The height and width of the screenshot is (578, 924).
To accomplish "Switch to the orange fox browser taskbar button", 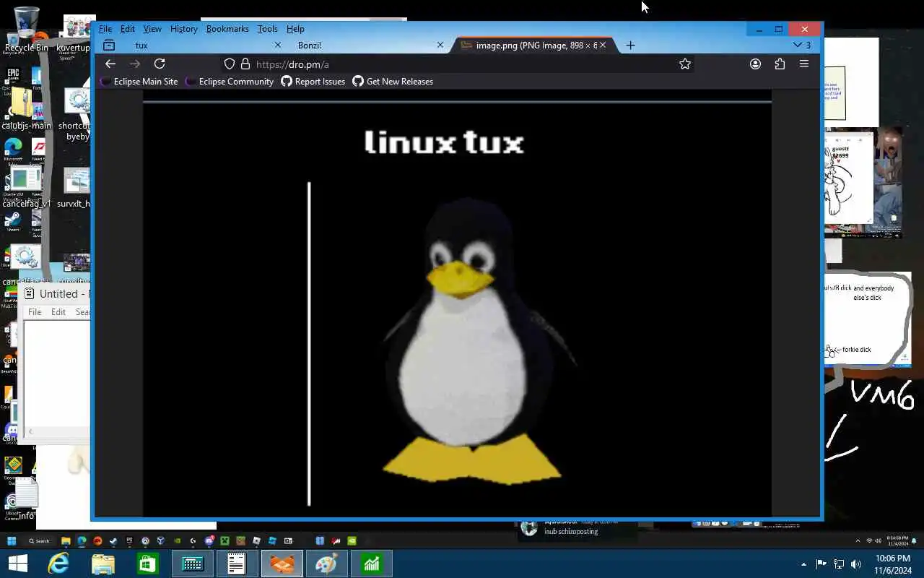I will tap(282, 564).
